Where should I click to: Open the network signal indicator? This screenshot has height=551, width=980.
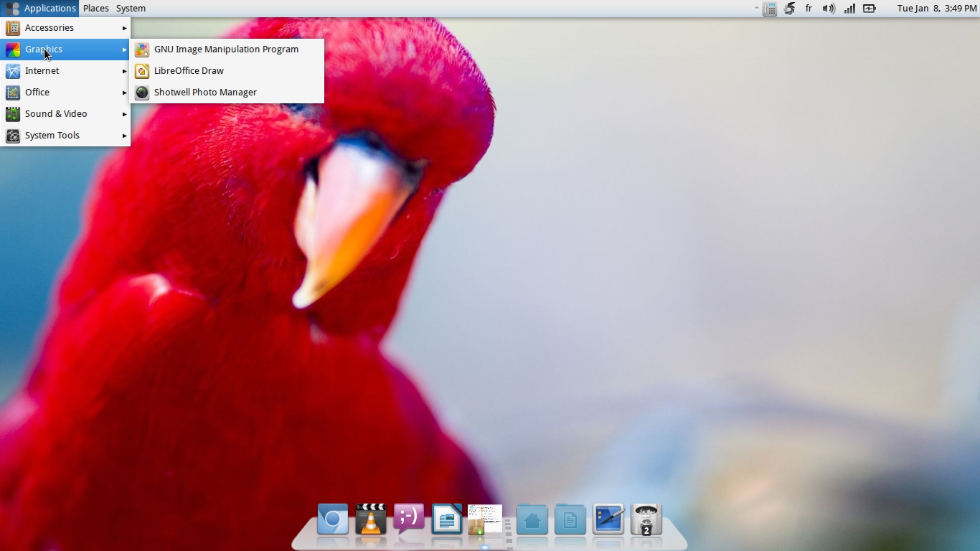[849, 9]
